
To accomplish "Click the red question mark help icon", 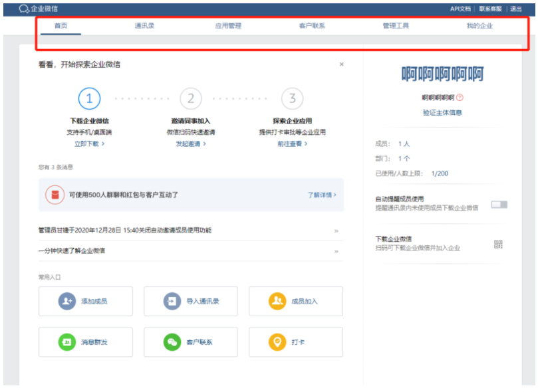I will 460,98.
